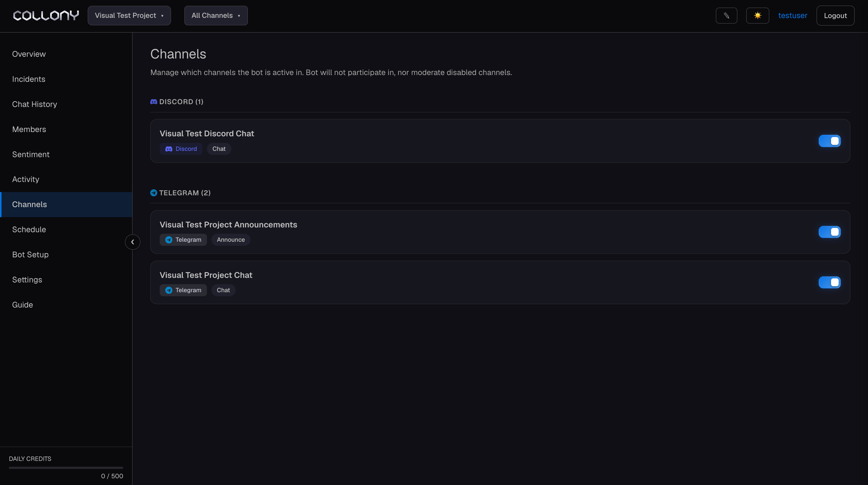Turn off the Visual Test Project Chat toggle
Screen dimensions: 868x485
[830, 282]
